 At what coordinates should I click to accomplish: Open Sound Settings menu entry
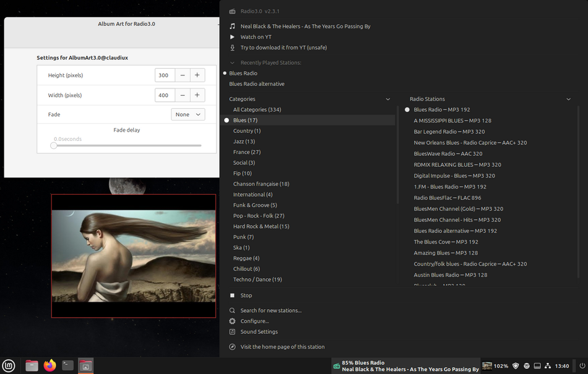pyautogui.click(x=259, y=332)
